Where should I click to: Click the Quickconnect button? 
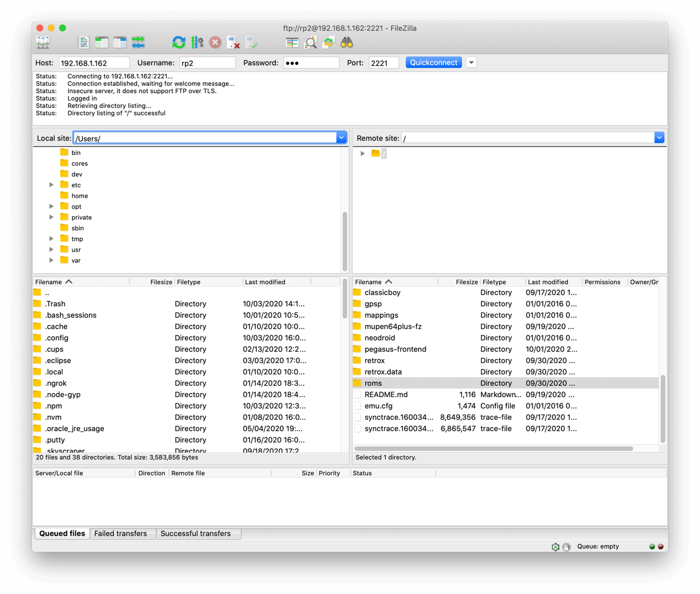(x=433, y=62)
